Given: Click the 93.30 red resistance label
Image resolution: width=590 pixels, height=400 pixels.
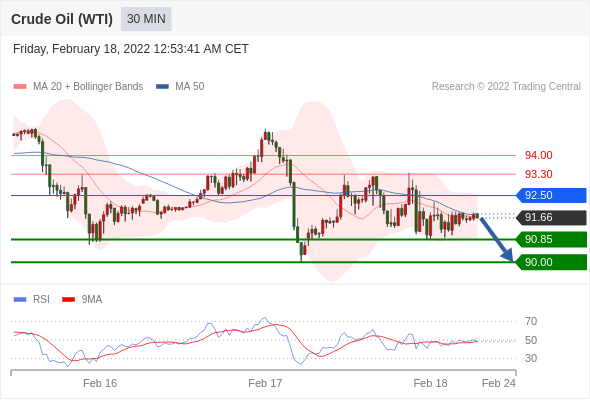Looking at the screenshot, I should [x=538, y=174].
